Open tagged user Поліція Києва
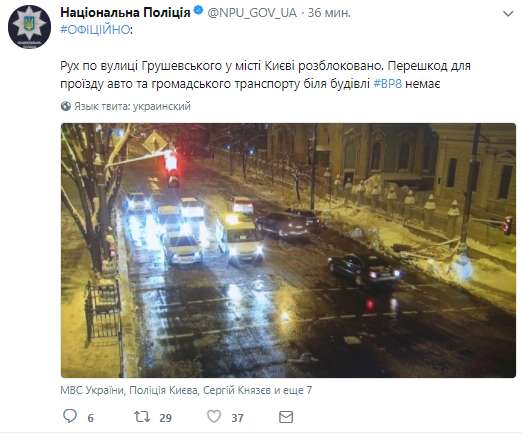 pyautogui.click(x=163, y=390)
